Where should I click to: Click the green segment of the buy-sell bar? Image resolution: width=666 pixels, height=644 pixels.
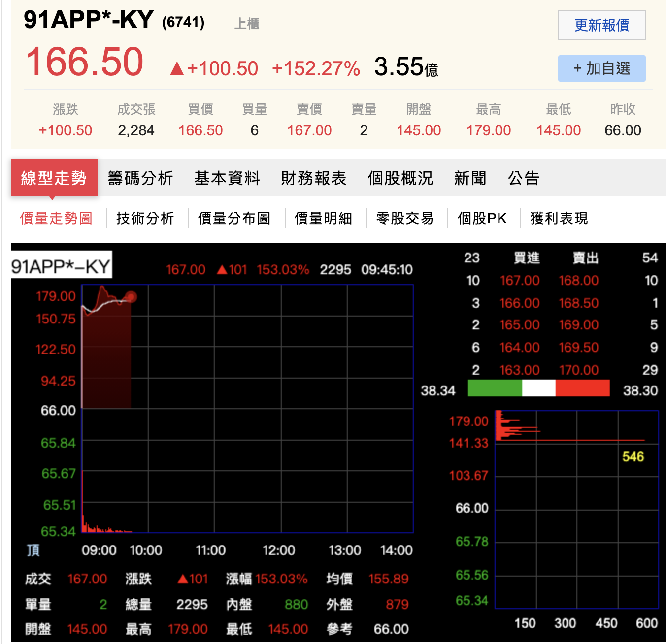[495, 388]
